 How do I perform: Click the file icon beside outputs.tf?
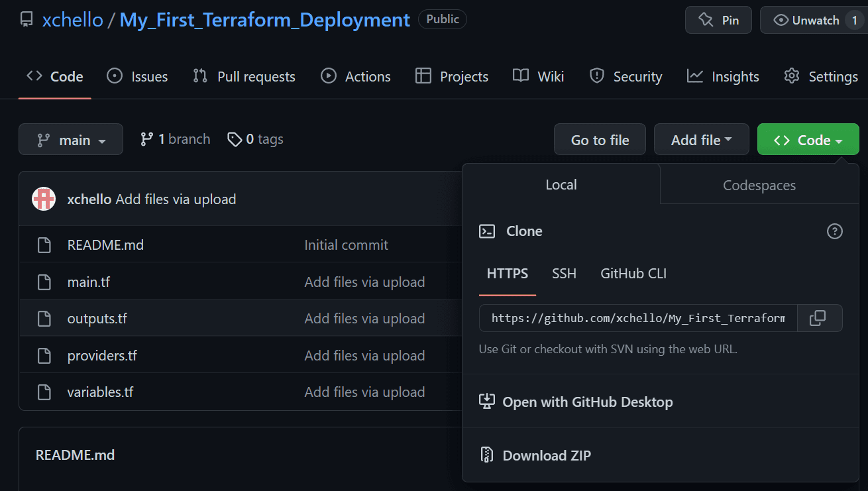pos(44,319)
